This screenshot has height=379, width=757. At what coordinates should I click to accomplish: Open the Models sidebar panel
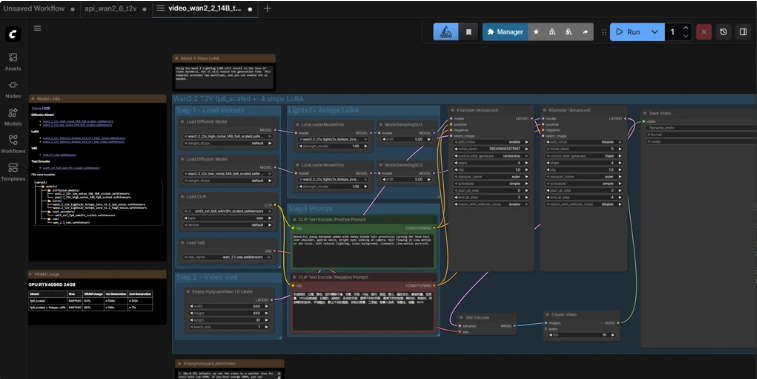(13, 117)
